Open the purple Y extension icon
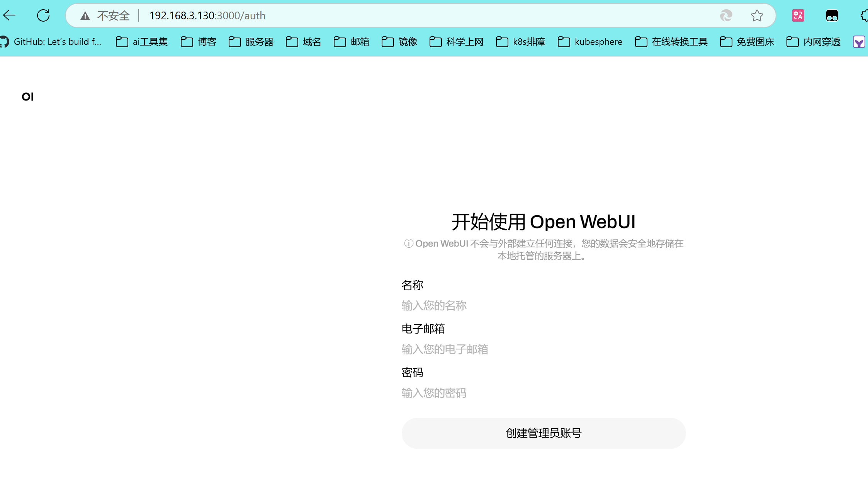Screen dimensions: 868x482 click(859, 42)
